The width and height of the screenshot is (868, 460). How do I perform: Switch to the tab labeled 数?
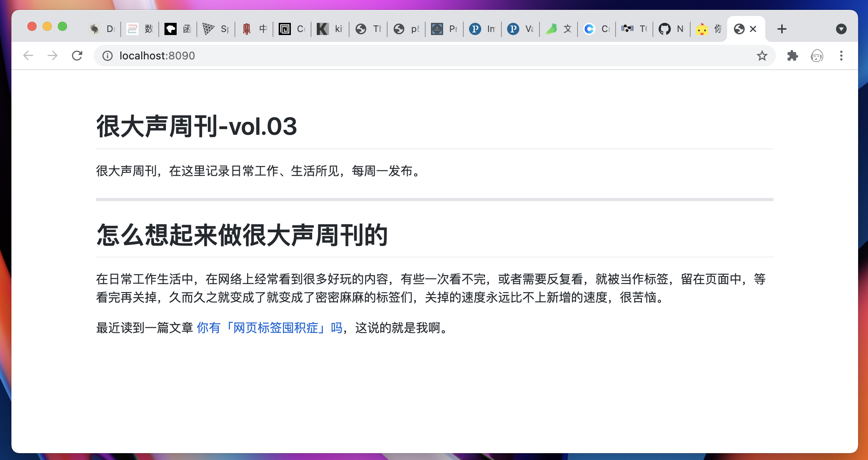(140, 29)
